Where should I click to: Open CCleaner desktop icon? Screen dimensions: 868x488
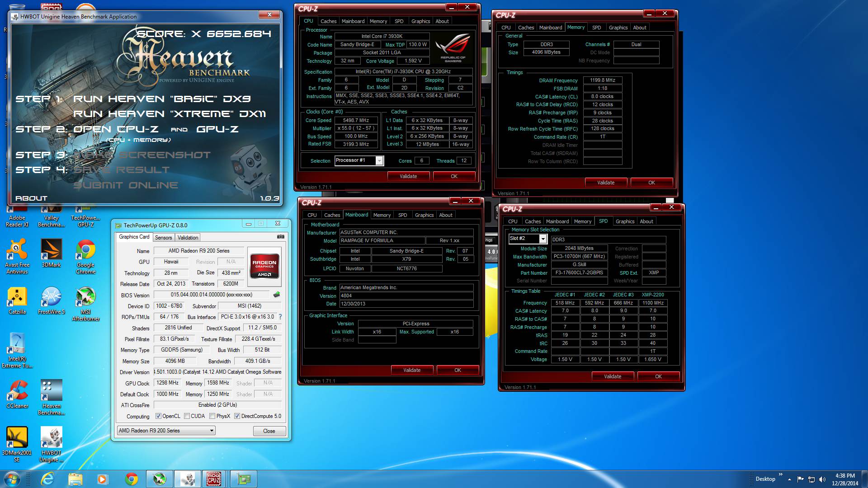click(17, 394)
